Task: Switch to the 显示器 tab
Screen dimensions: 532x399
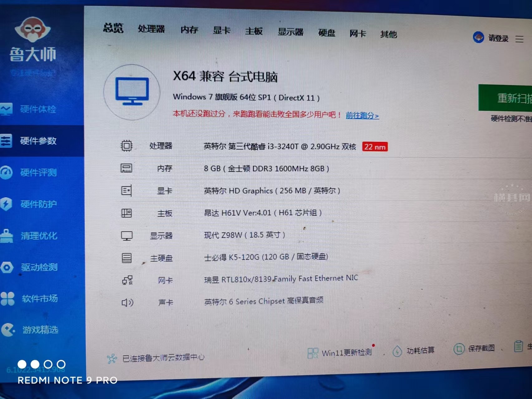Action: 290,32
